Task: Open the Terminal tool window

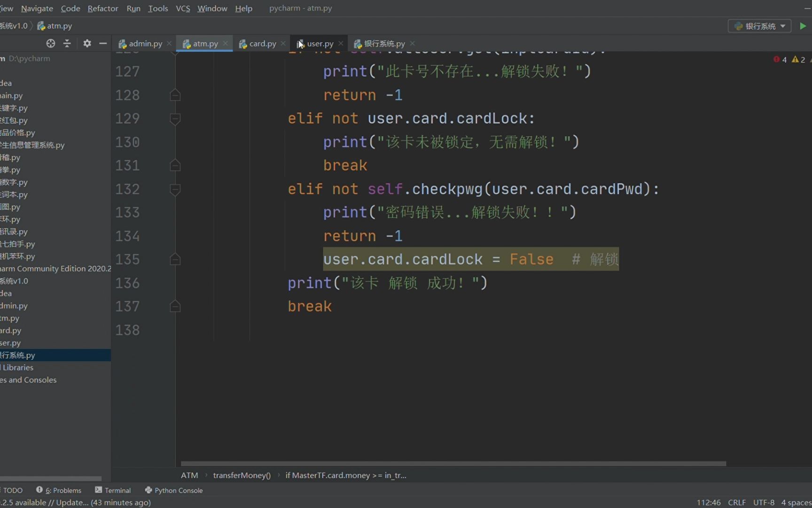Action: pos(113,490)
